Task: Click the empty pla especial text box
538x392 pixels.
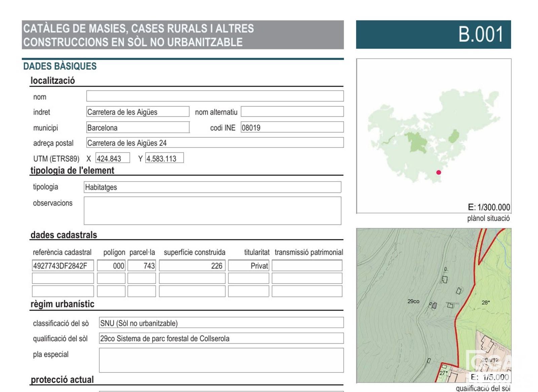Action: coord(221,360)
